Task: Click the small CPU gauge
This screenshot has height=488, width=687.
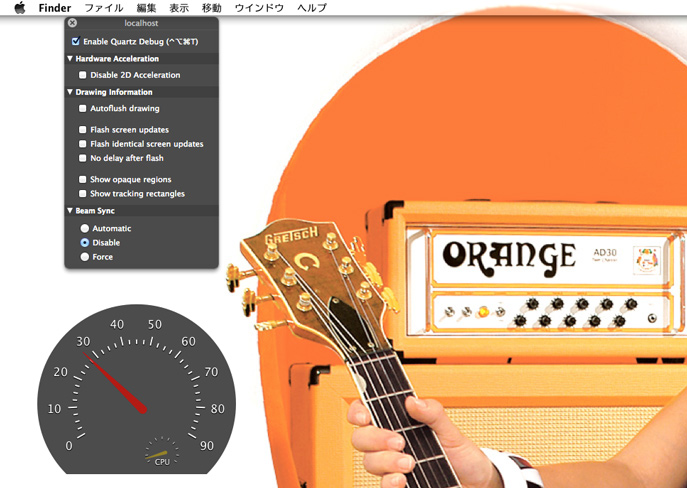Action: pyautogui.click(x=162, y=453)
